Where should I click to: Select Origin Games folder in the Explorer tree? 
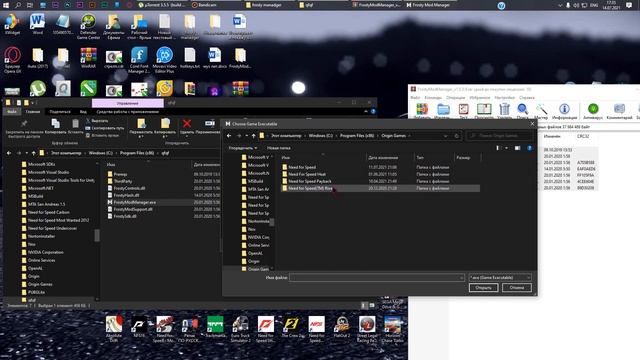40,284
